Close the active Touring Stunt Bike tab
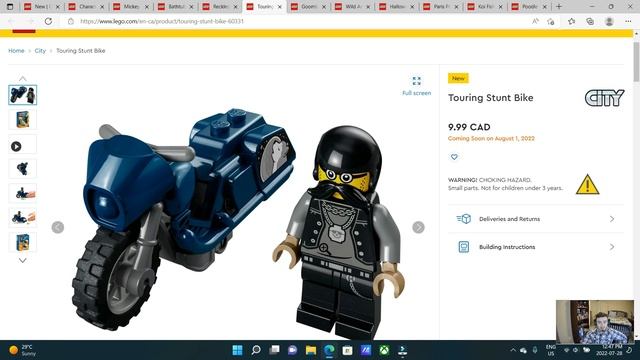Viewport: 640px width, 360px height. [280, 7]
